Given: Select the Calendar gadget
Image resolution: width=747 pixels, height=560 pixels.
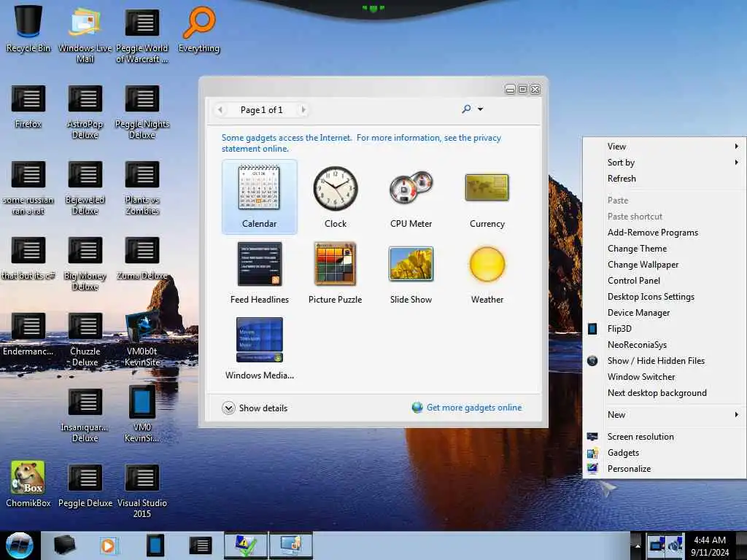Looking at the screenshot, I should tap(259, 197).
